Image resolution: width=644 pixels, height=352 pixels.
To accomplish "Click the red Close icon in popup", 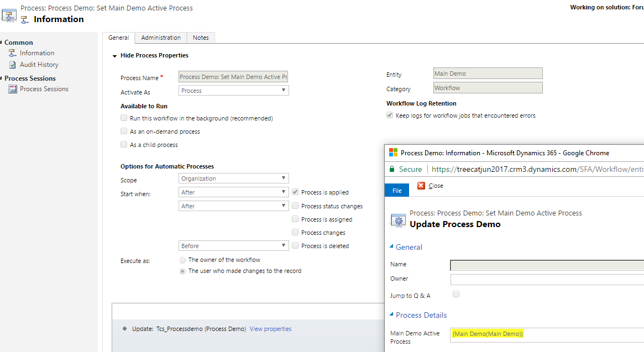I will pyautogui.click(x=421, y=186).
